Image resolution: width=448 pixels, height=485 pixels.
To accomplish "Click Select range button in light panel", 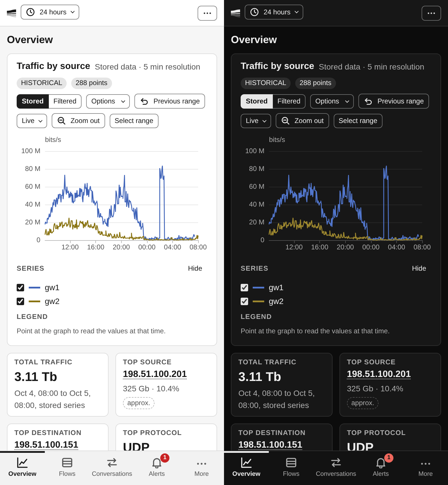I will point(134,121).
